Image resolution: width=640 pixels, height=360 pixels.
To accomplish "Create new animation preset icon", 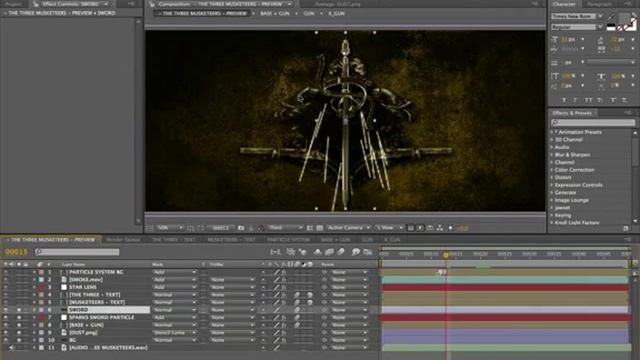I will [626, 228].
